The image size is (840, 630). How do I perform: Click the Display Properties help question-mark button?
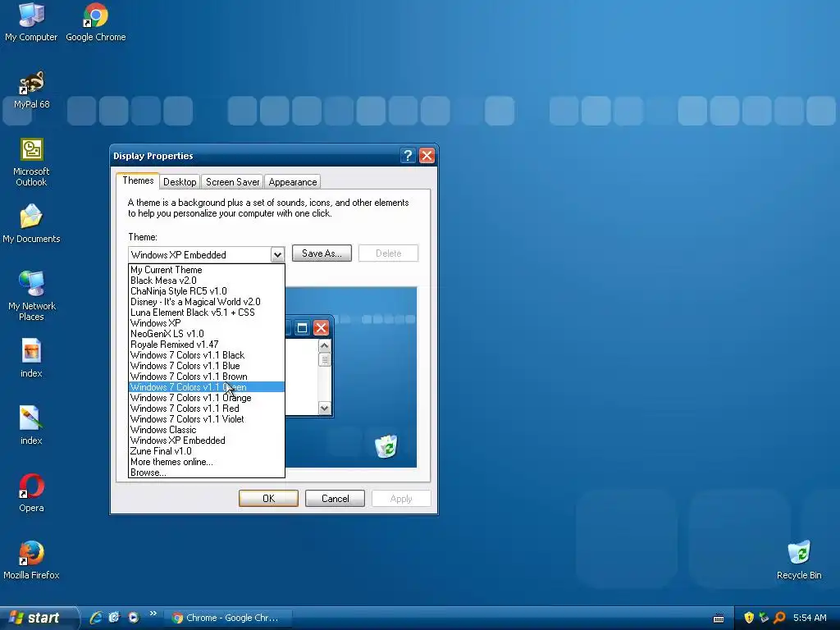click(408, 155)
